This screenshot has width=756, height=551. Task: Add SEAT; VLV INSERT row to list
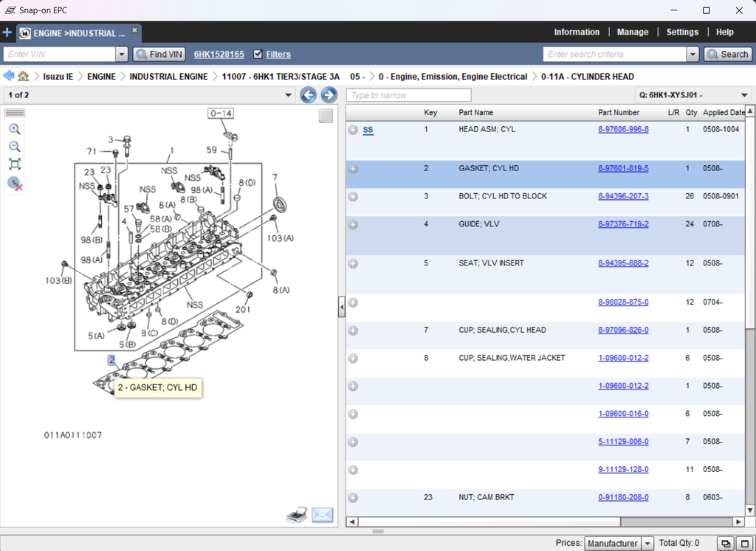(353, 263)
